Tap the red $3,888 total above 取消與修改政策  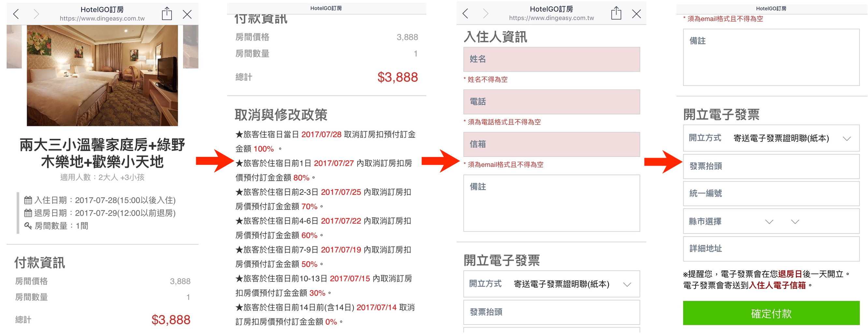click(398, 77)
